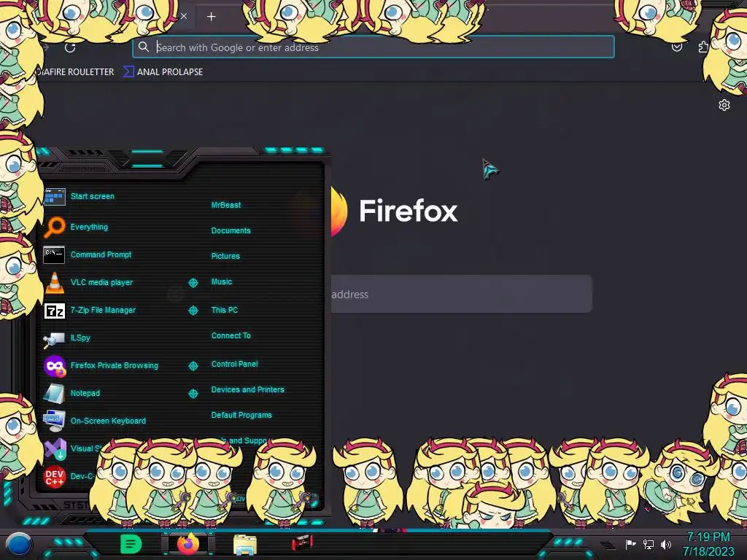Click the new tab page search box

pos(461,295)
